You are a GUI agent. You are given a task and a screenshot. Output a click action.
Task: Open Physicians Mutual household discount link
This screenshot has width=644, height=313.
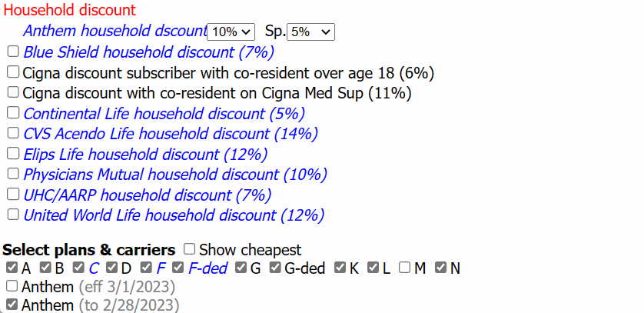(x=175, y=175)
